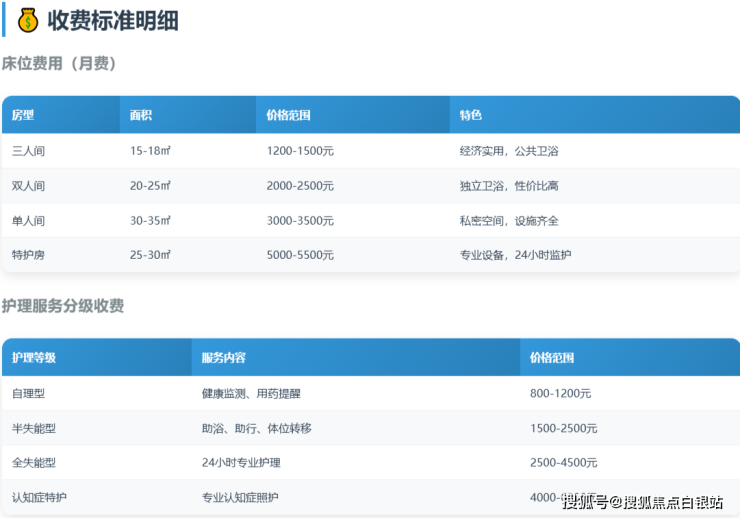Click the 特色 column header
Image resolution: width=740 pixels, height=518 pixels.
[x=471, y=115]
